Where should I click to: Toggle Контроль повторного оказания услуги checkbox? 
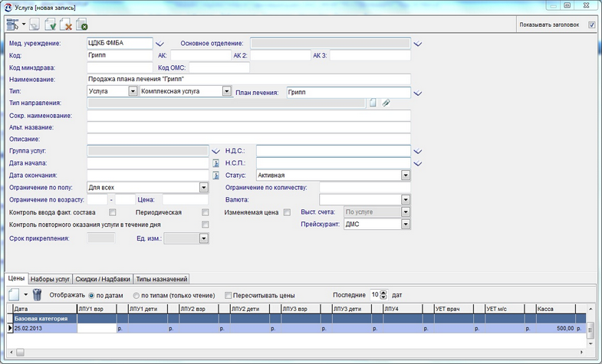click(206, 225)
